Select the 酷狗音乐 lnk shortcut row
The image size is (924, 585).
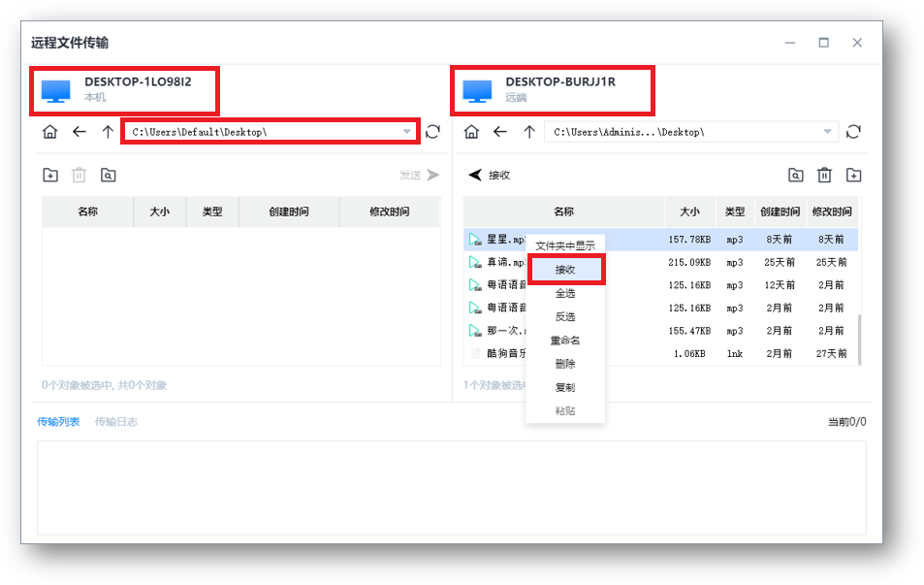660,354
